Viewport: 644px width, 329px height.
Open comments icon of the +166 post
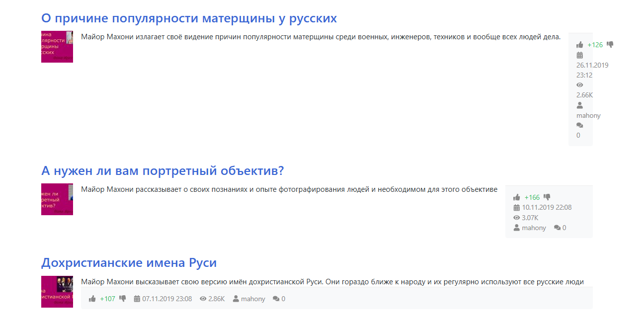[557, 228]
